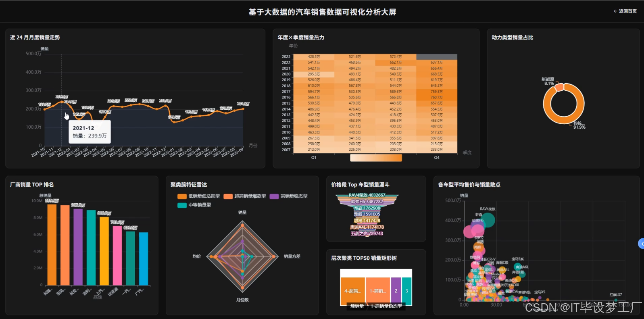644x319 pixels.
Task: Select the 长城 orange bar in TOP ranking
Action: (x=52, y=245)
